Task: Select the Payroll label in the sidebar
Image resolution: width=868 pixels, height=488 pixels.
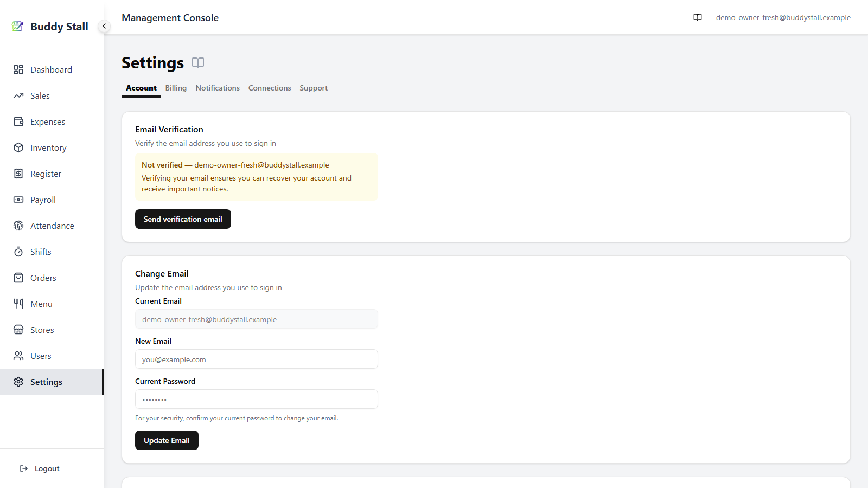Action: 43,200
